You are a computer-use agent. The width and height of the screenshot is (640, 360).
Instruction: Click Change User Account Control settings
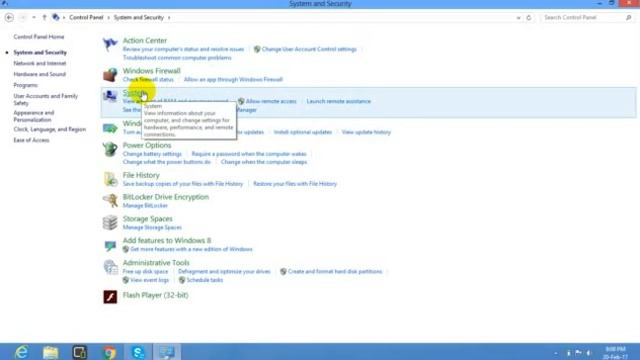[309, 49]
